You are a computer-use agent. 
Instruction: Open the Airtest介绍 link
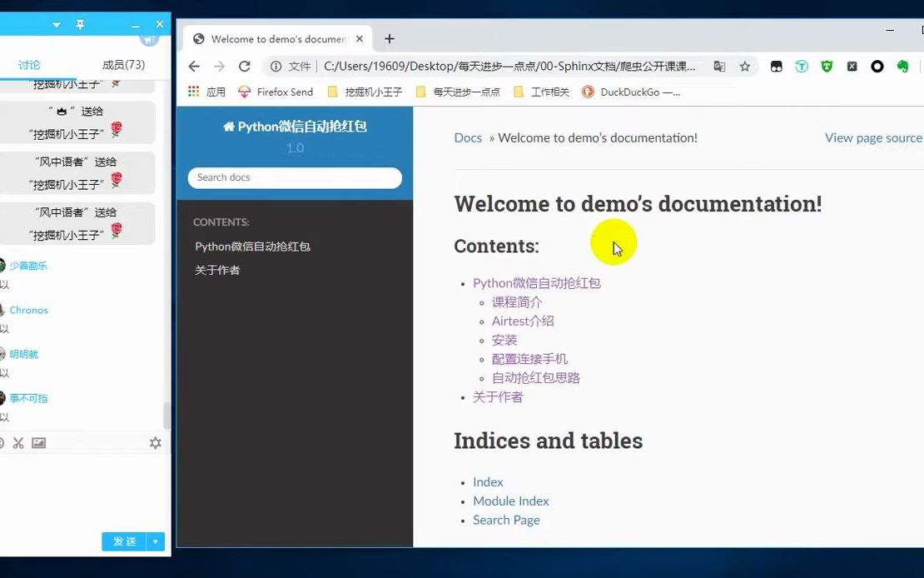tap(522, 321)
